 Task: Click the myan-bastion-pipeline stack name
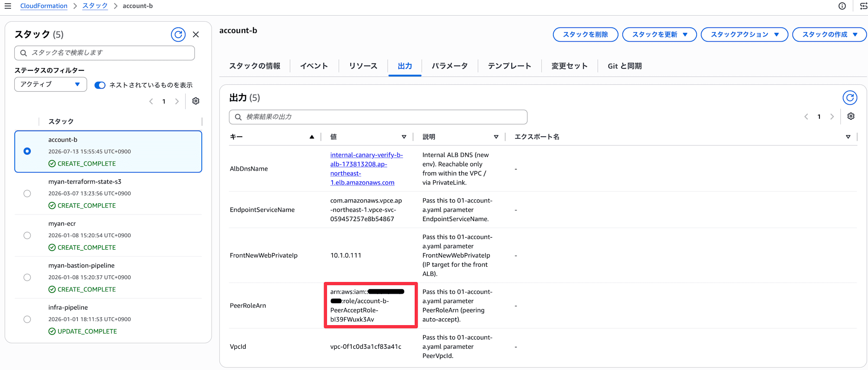coord(82,265)
